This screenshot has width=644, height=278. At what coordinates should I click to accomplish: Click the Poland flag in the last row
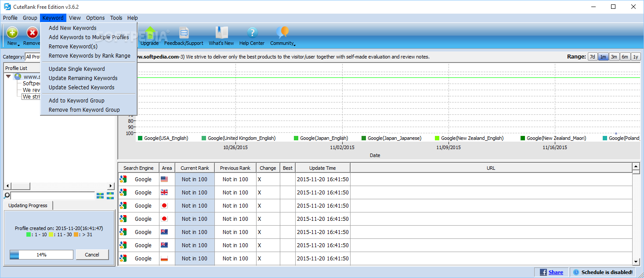(x=164, y=259)
